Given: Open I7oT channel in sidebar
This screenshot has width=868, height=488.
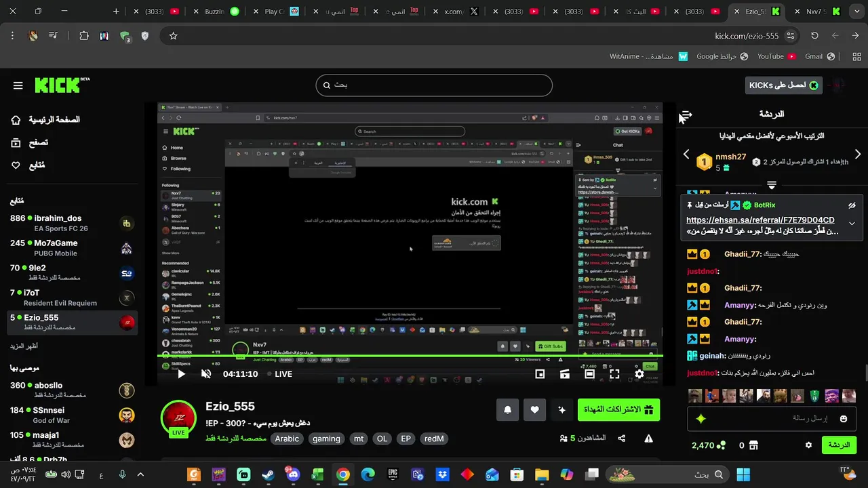Looking at the screenshot, I should click(71, 298).
